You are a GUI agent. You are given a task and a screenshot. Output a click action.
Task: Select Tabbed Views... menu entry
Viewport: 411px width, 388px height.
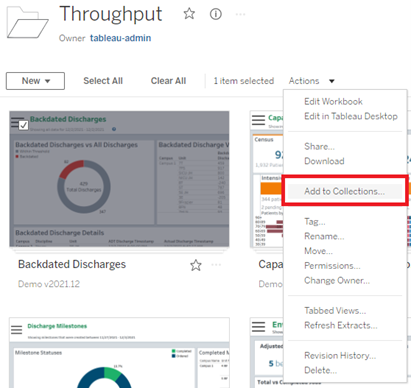335,310
